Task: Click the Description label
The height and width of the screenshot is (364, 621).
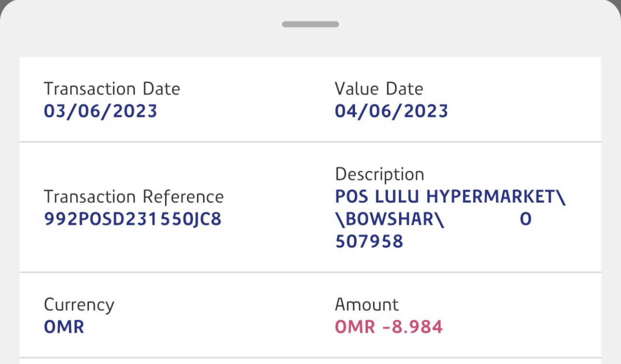Action: point(379,175)
